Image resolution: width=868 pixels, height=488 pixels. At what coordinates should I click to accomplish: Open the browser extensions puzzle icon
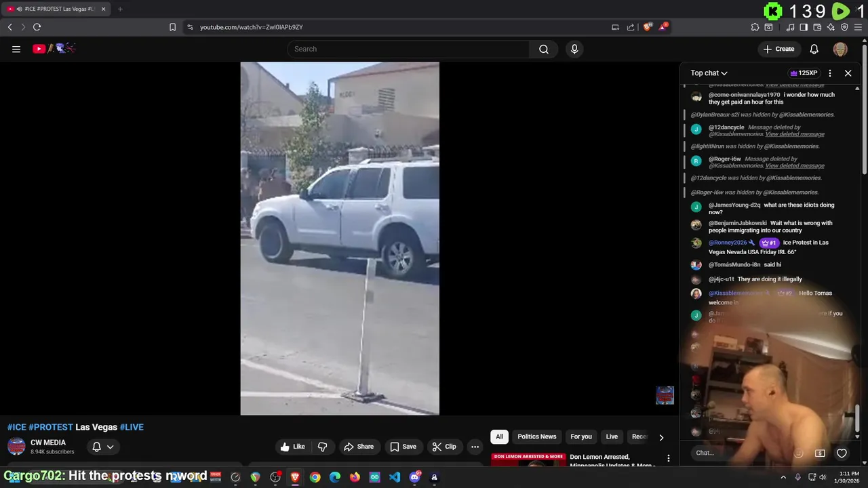coord(755,27)
